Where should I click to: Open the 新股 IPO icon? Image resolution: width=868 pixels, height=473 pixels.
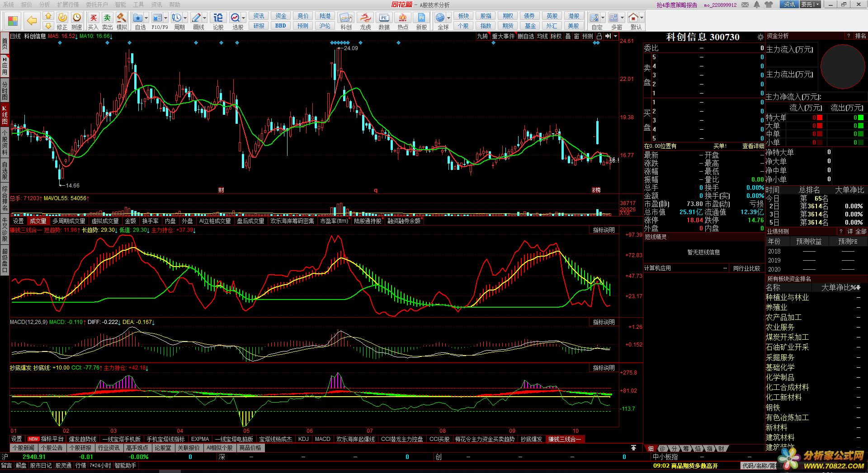(x=421, y=18)
